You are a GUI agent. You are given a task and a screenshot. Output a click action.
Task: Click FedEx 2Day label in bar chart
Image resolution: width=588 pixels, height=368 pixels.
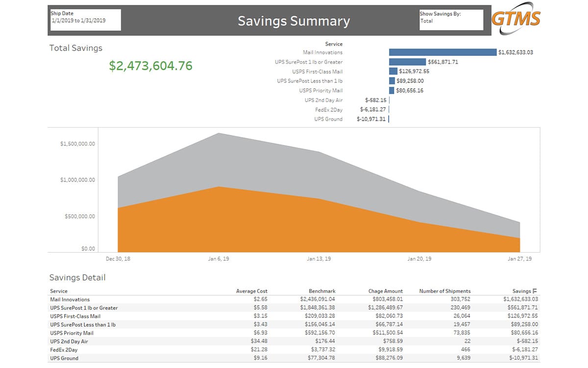coord(330,109)
